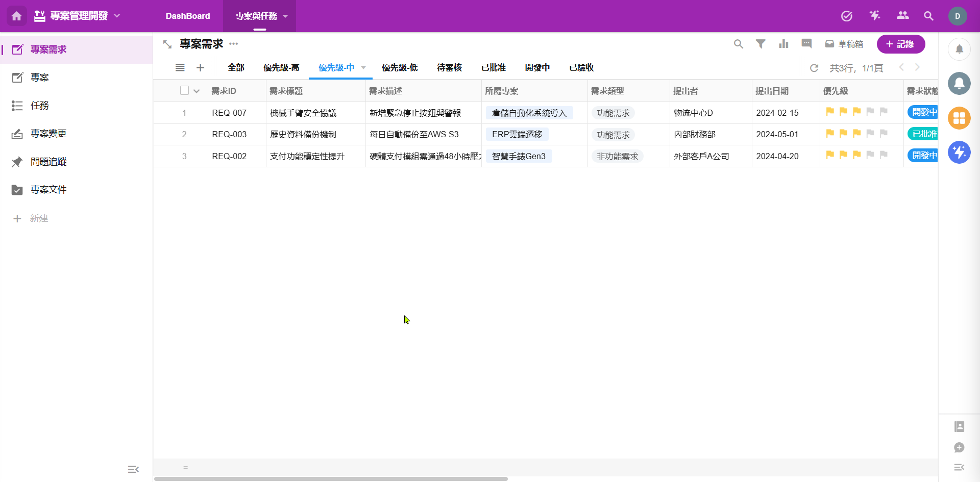Open the 專案管理開發 app dropdown

[x=117, y=16]
